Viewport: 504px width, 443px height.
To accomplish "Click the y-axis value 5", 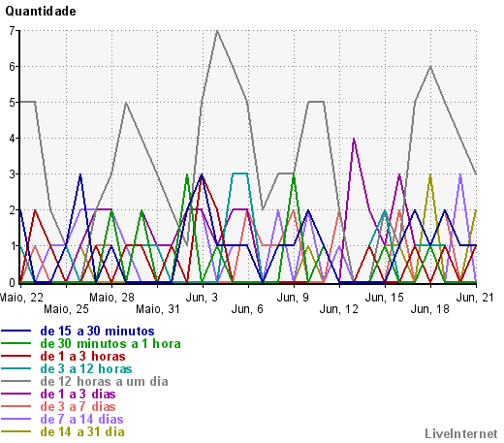I will tap(12, 103).
